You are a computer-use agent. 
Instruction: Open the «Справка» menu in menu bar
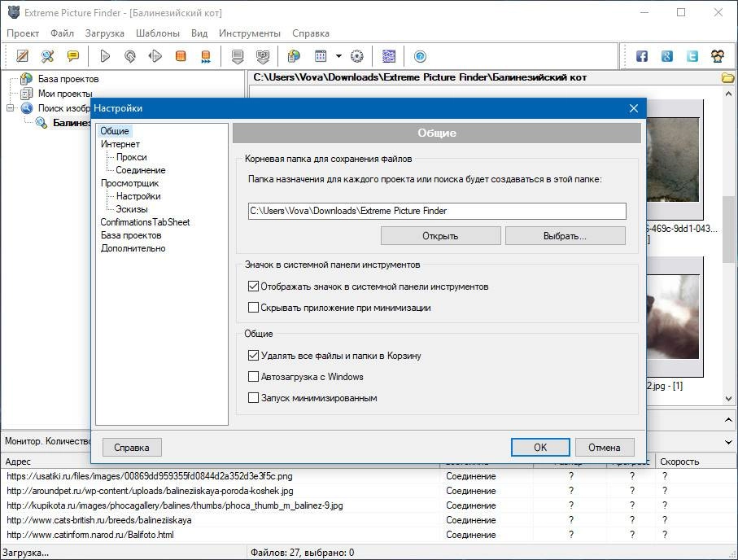[311, 33]
